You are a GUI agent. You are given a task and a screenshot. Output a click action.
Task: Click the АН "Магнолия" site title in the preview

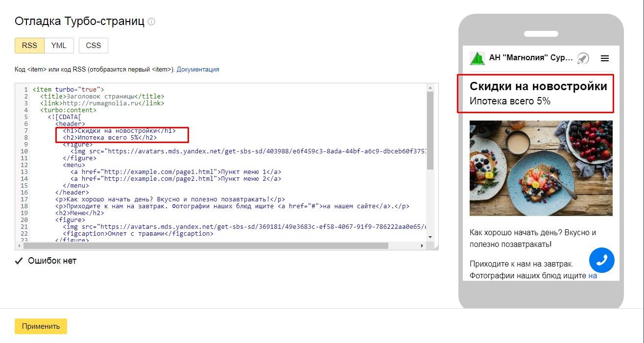[530, 58]
